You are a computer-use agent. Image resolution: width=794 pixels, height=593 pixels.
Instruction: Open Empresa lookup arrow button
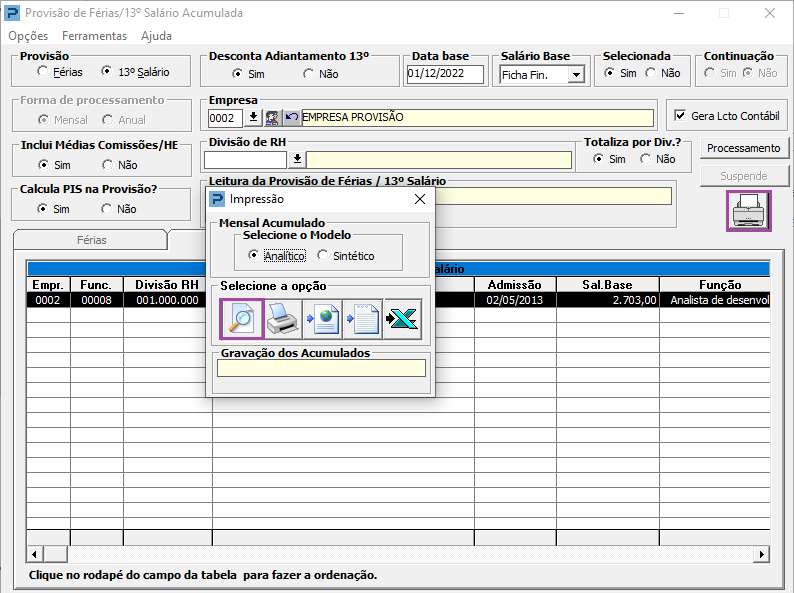253,118
